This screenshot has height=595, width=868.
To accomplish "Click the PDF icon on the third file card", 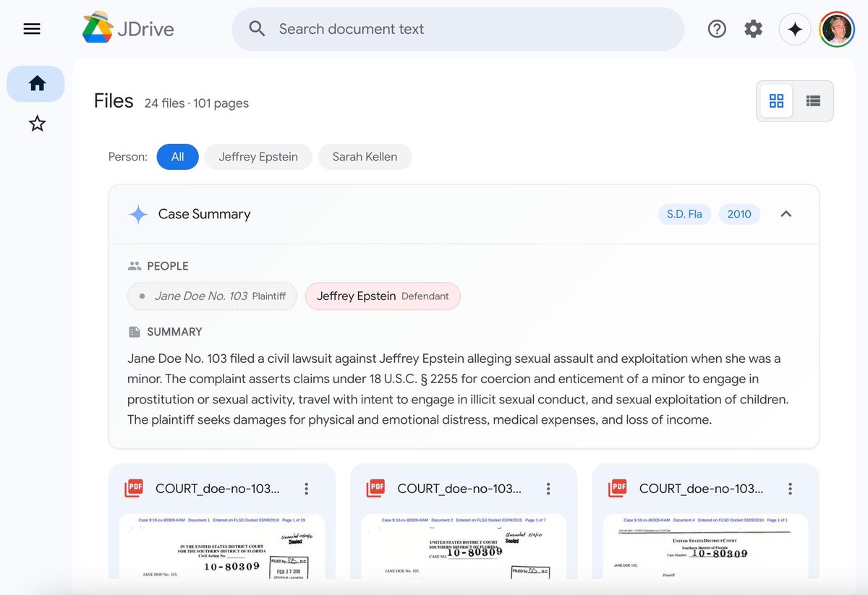I will [x=618, y=489].
